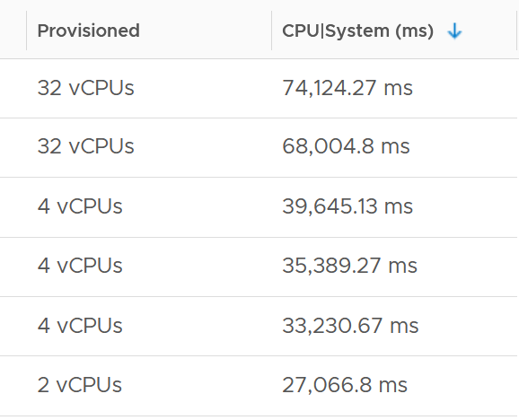Click empty space right of 27,066.8 ms
This screenshot has width=519, height=420.
click(x=462, y=385)
